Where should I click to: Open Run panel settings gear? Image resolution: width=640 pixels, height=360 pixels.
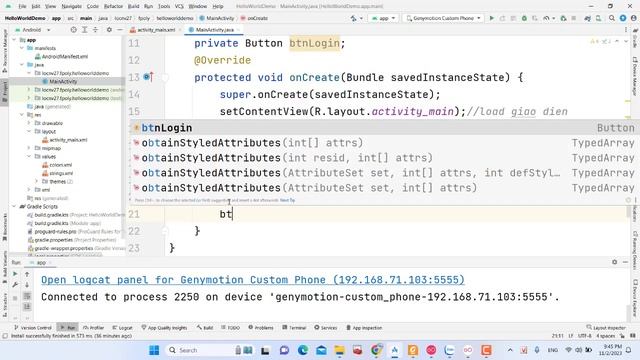[614, 262]
